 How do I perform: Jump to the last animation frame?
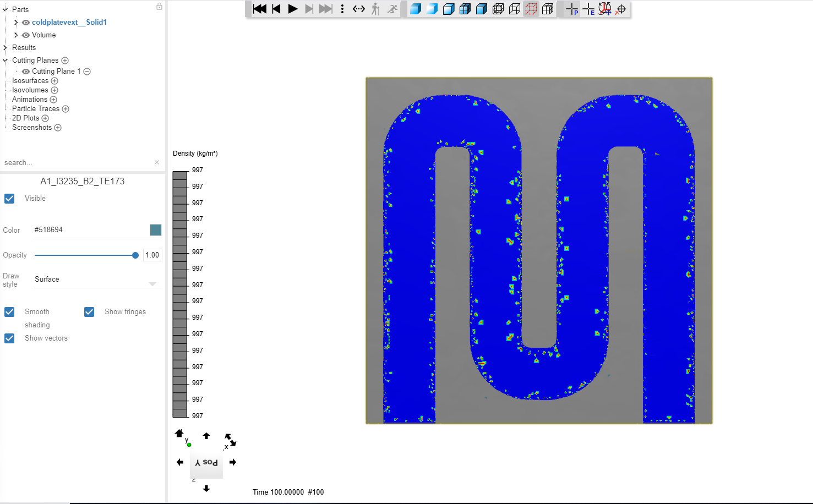click(326, 9)
